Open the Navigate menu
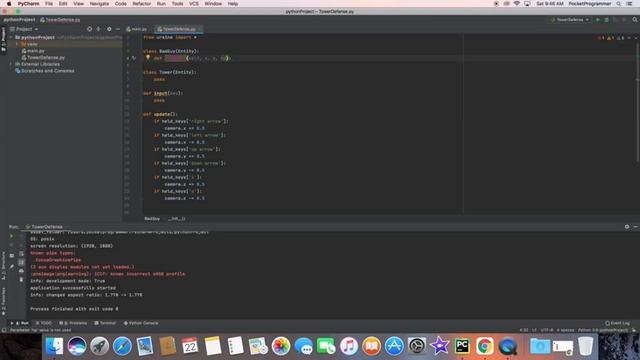The width and height of the screenshot is (640, 360). (x=99, y=4)
